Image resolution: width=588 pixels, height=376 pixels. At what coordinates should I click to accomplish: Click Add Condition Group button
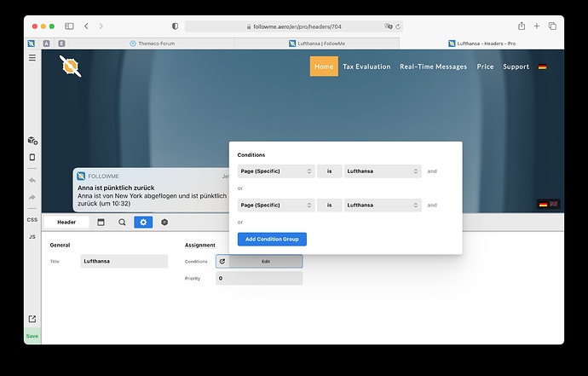click(x=272, y=239)
